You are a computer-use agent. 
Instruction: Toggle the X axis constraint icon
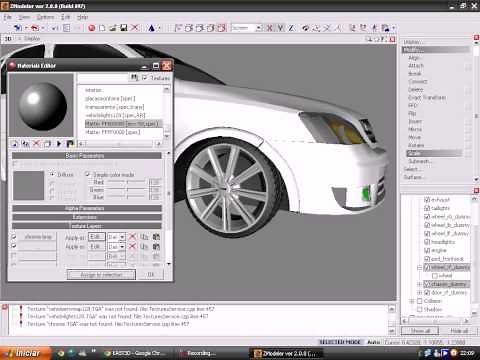269,28
